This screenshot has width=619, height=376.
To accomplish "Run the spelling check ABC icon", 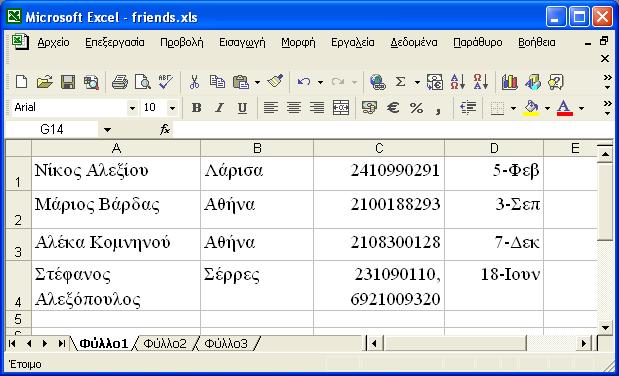I will (165, 82).
